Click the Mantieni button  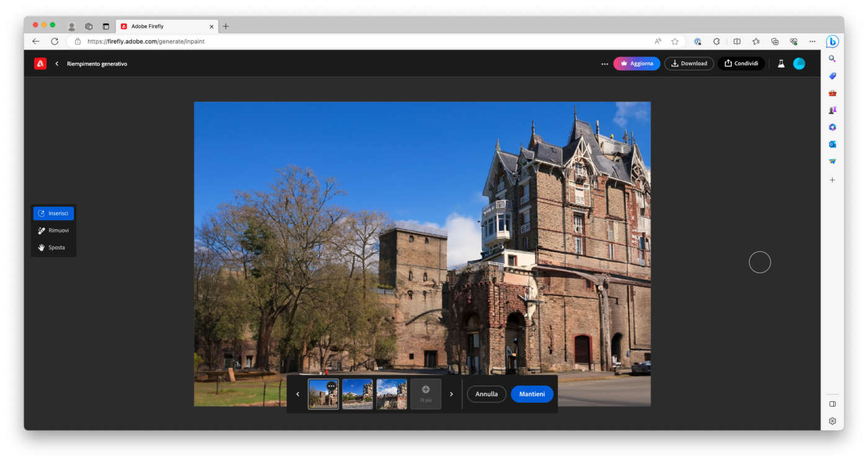[532, 394]
